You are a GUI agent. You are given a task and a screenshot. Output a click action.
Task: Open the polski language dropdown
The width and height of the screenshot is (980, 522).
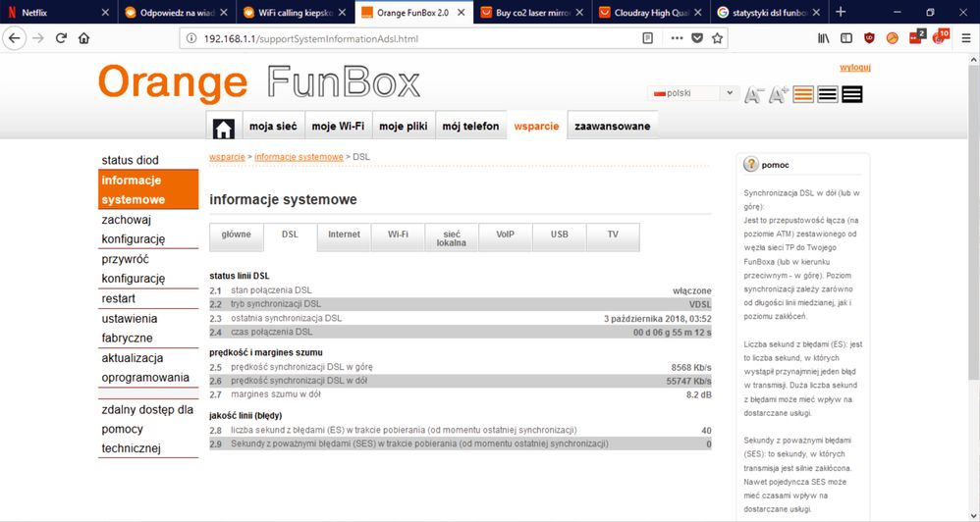click(x=693, y=93)
